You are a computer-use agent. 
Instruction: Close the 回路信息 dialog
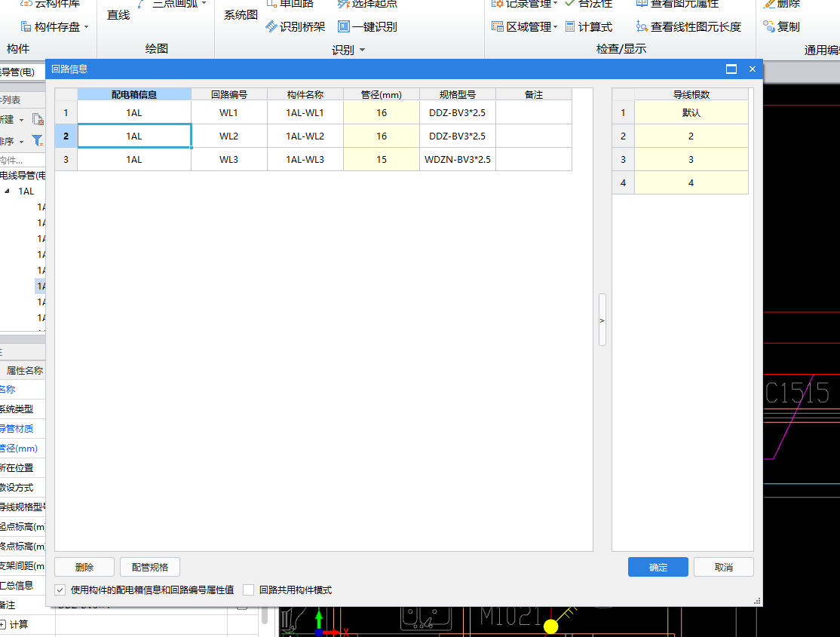pos(752,69)
